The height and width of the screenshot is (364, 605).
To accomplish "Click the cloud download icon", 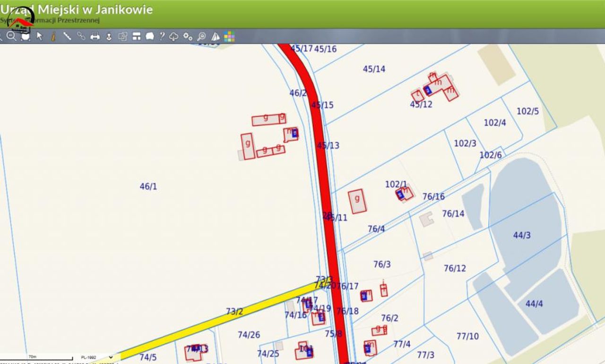I will [x=174, y=36].
